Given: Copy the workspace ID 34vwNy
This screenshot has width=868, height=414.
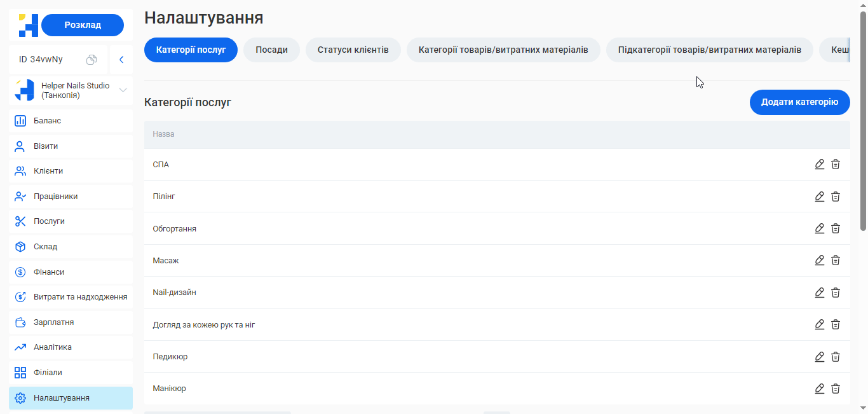Looking at the screenshot, I should [92, 59].
